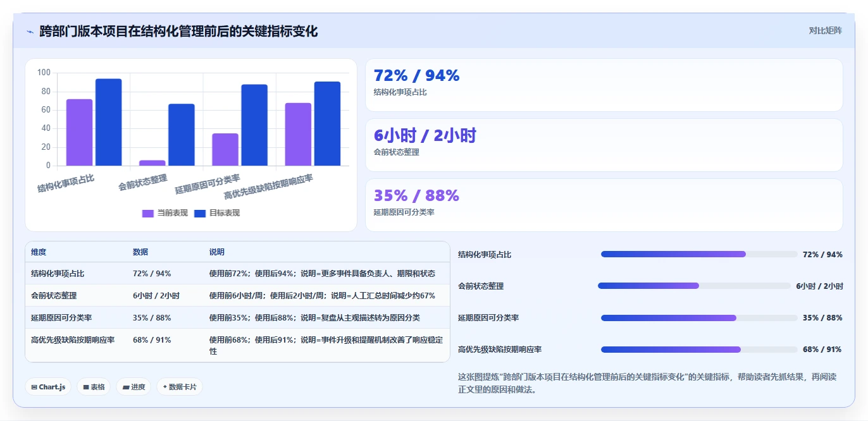Click the purple 高优先级缺陷按期响应率 chart bar
868x421 pixels.
298,134
